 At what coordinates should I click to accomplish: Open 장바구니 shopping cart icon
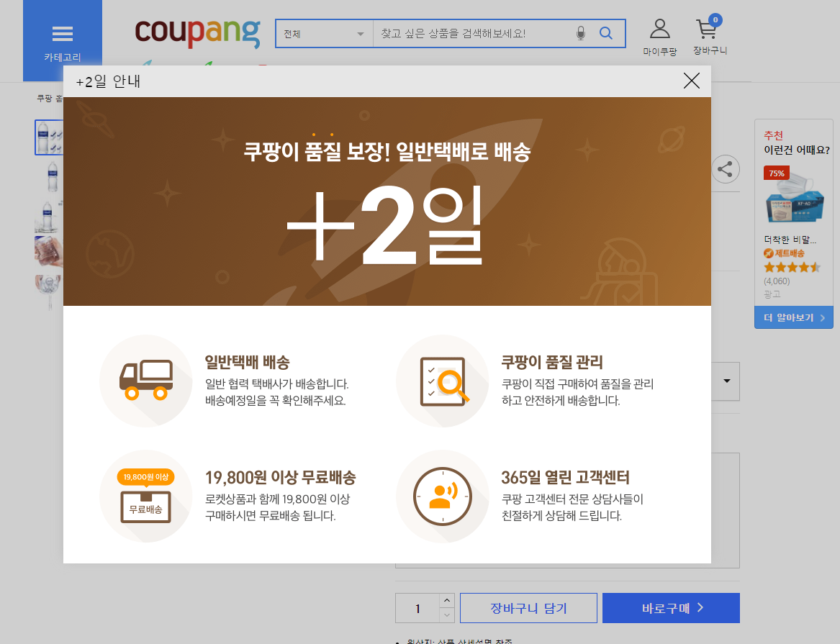(x=710, y=35)
